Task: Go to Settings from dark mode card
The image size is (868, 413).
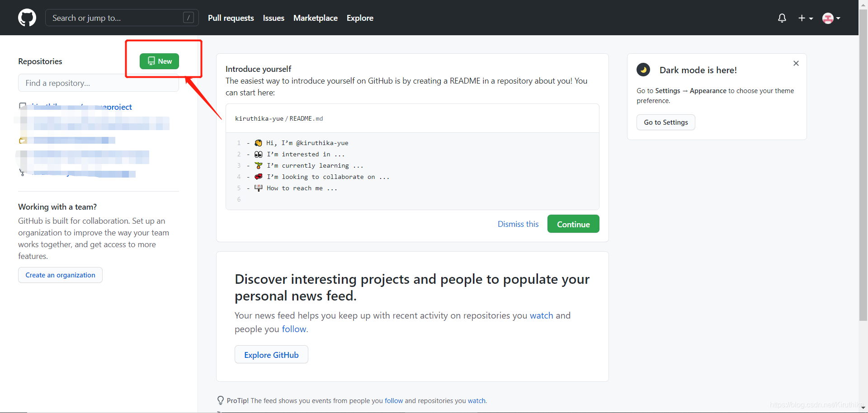Action: coord(666,122)
